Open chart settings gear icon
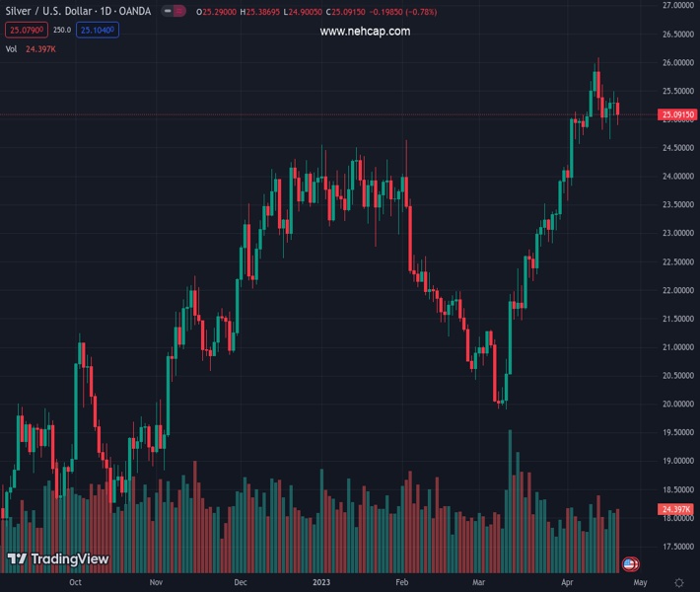This screenshot has width=700, height=592. tap(679, 582)
